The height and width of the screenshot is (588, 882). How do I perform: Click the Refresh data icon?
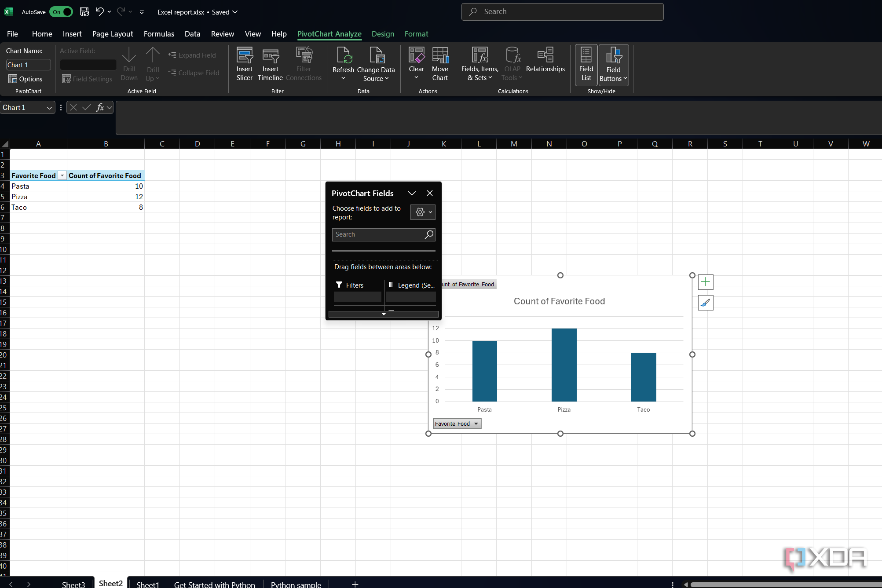(x=343, y=64)
